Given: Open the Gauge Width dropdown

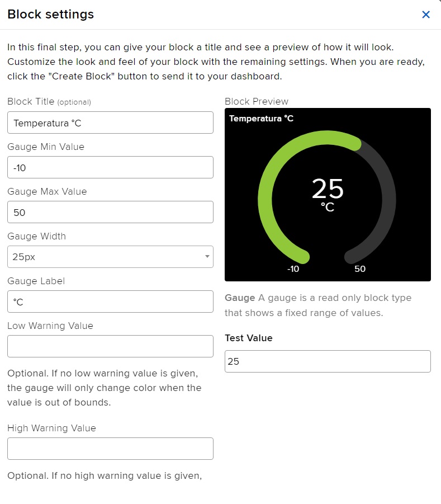Looking at the screenshot, I should pyautogui.click(x=110, y=257).
